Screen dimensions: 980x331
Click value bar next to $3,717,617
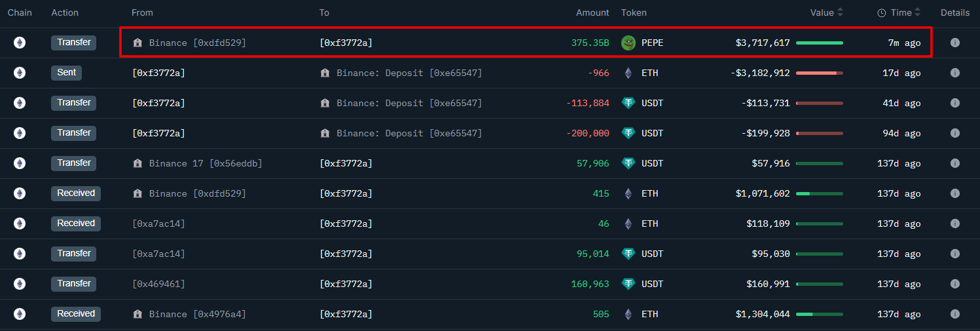click(x=819, y=43)
